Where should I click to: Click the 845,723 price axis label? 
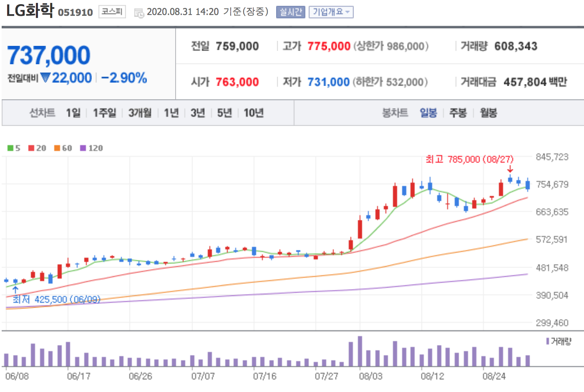[552, 157]
